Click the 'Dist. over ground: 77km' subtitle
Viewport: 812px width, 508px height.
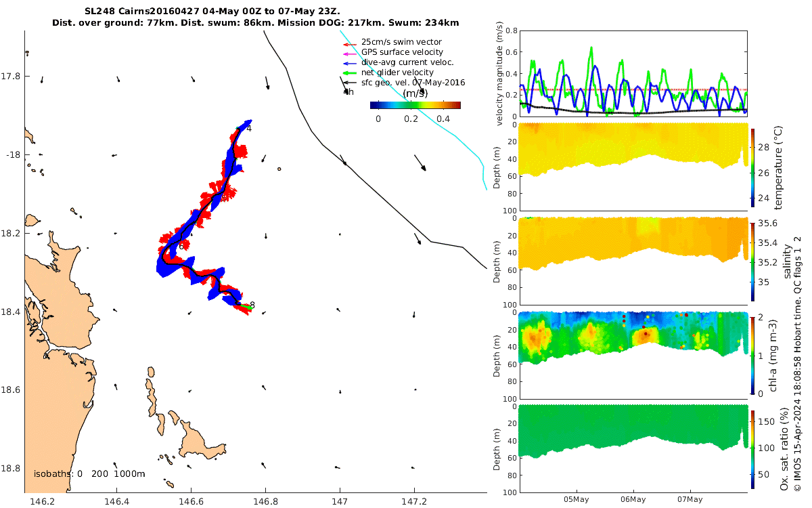(256, 22)
